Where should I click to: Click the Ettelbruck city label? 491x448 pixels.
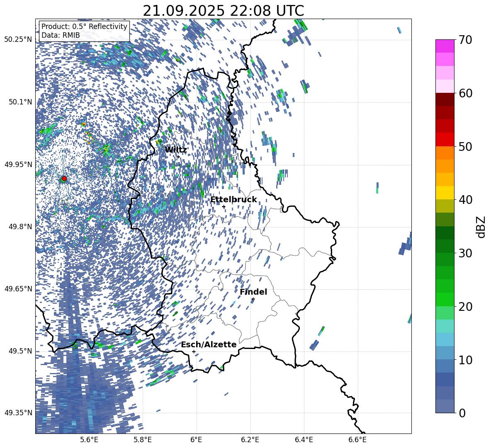pos(233,200)
